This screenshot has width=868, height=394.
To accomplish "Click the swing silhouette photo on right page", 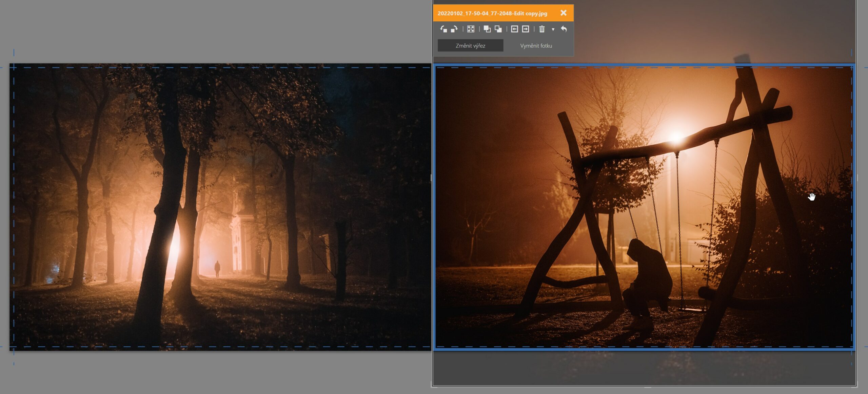I will coord(644,207).
